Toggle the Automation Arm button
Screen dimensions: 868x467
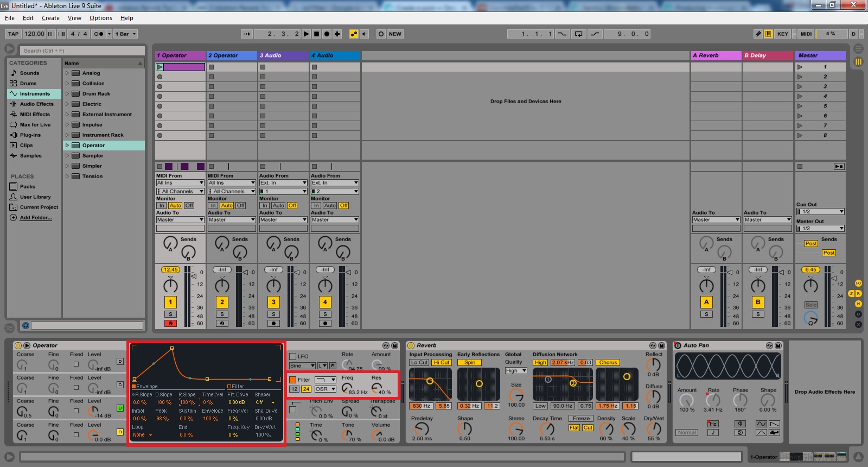(354, 34)
